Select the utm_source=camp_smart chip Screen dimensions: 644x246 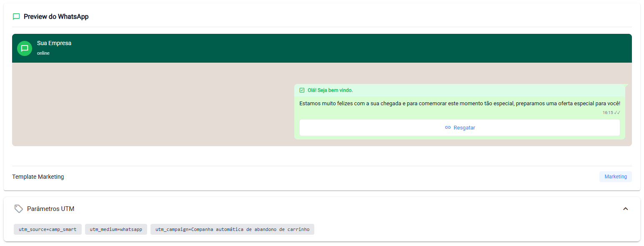click(x=48, y=229)
